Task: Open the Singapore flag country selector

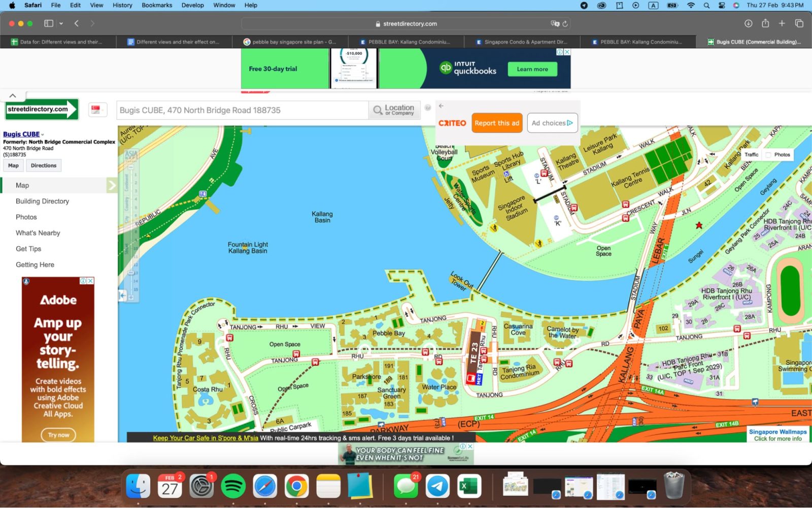Action: coord(97,110)
